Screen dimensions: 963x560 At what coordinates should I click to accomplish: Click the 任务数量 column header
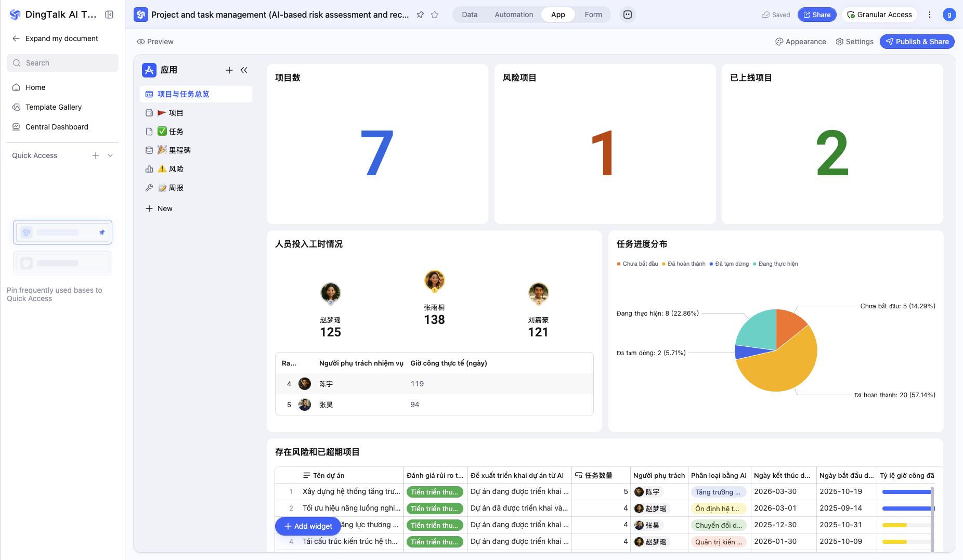601,475
